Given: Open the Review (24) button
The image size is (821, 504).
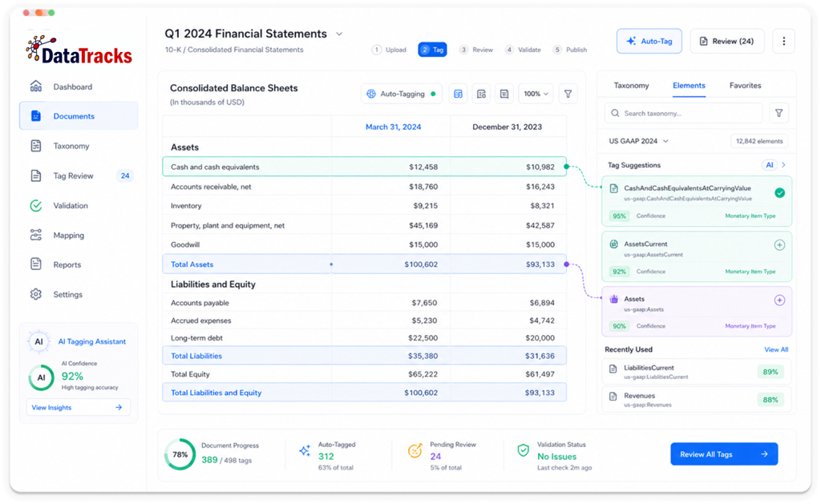Looking at the screenshot, I should point(726,42).
